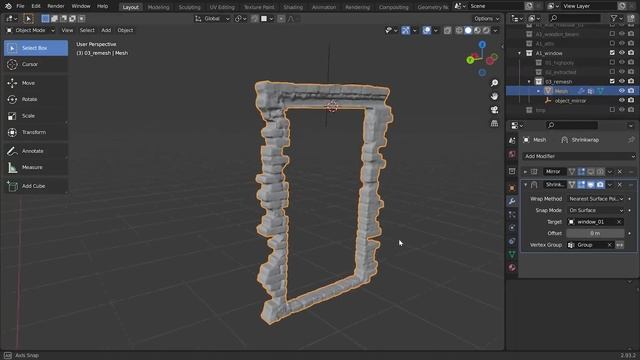Toggle Shrinkwrap modifier render visibility
640x360 pixels.
(x=600, y=185)
